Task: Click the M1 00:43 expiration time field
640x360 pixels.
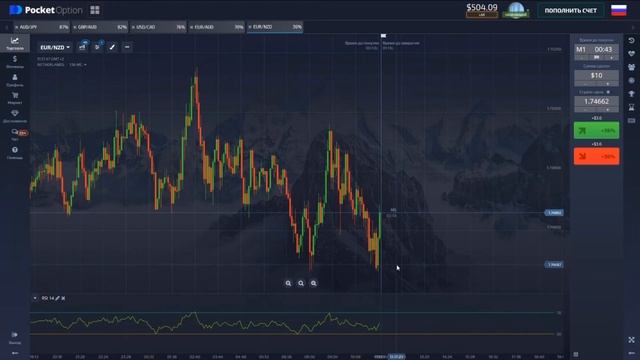Action: coord(596,49)
